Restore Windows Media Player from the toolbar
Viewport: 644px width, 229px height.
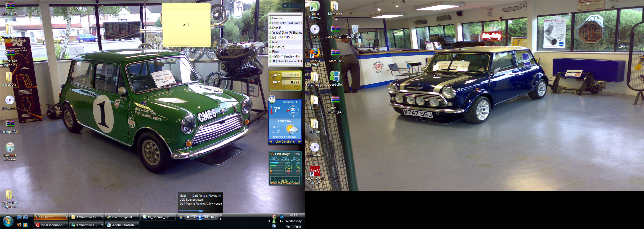tap(221, 219)
